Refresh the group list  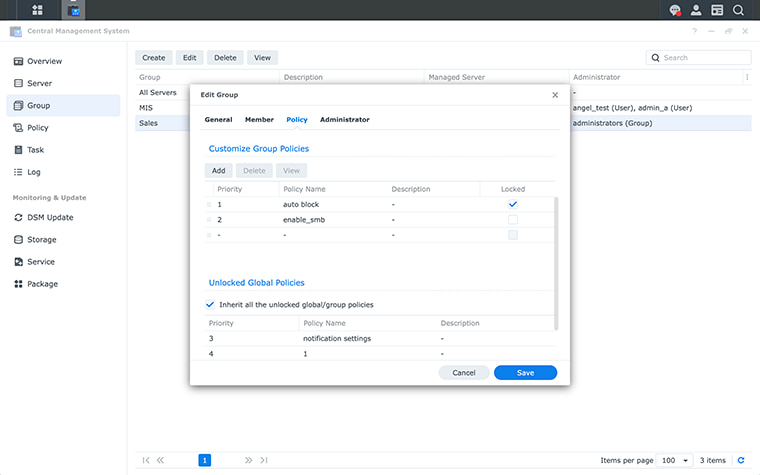(x=740, y=460)
